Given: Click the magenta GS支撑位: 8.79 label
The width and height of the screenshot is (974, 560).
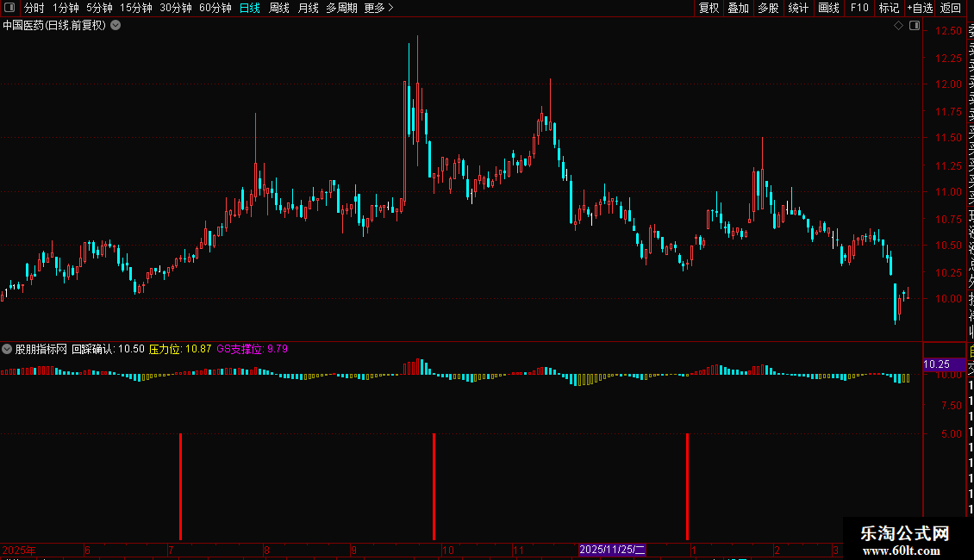Looking at the screenshot, I should click(253, 349).
